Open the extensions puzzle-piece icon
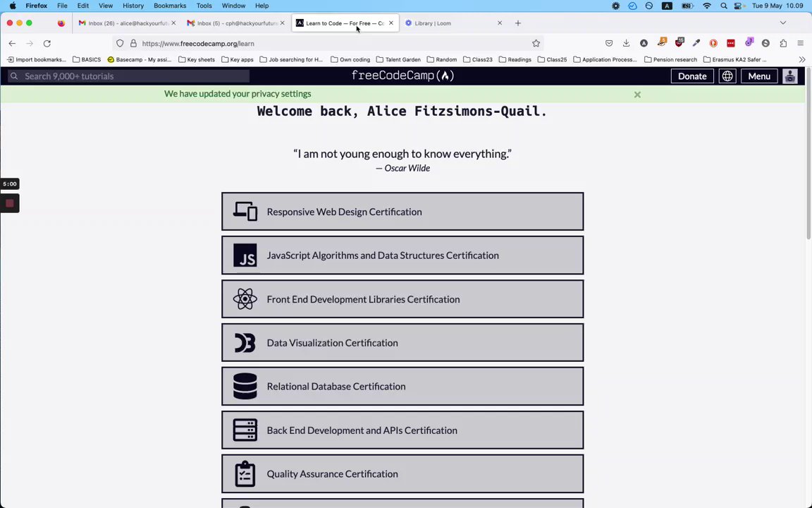 tap(783, 44)
